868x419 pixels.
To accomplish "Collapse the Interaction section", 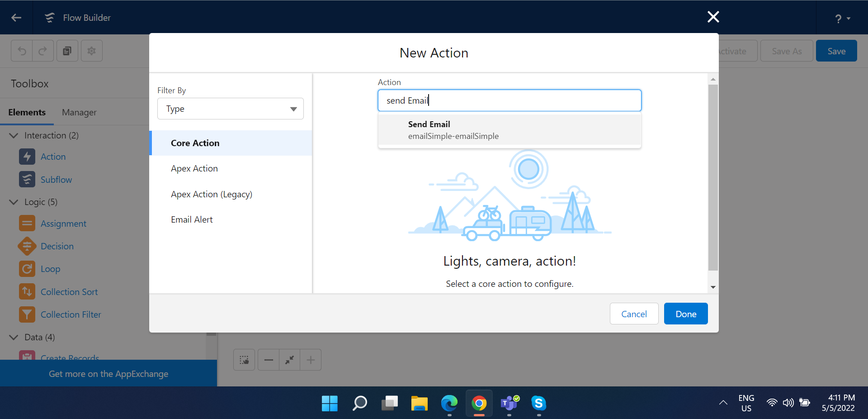I will click(x=14, y=135).
